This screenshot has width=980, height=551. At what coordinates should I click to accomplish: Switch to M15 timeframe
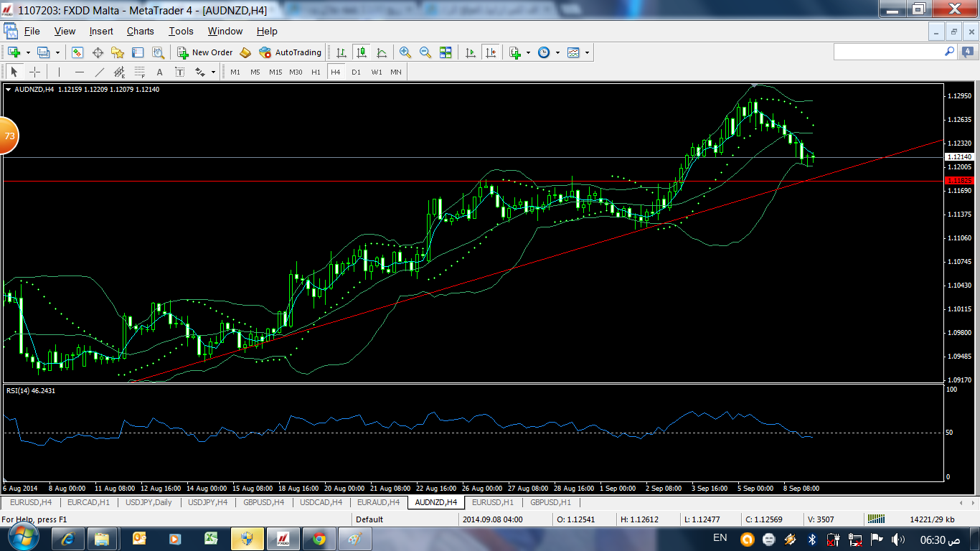coord(275,72)
